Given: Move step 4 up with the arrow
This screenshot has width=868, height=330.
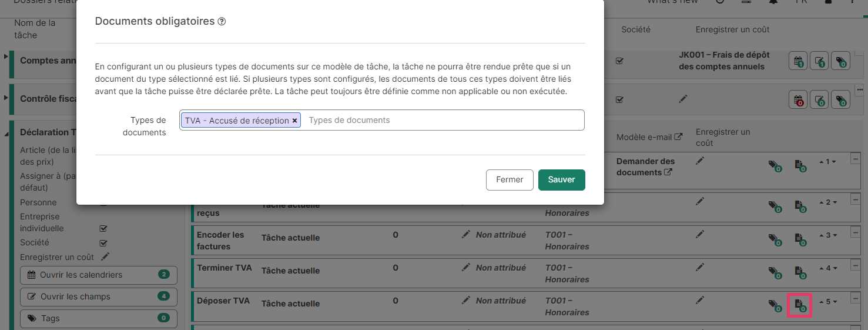Looking at the screenshot, I should click(x=822, y=268).
